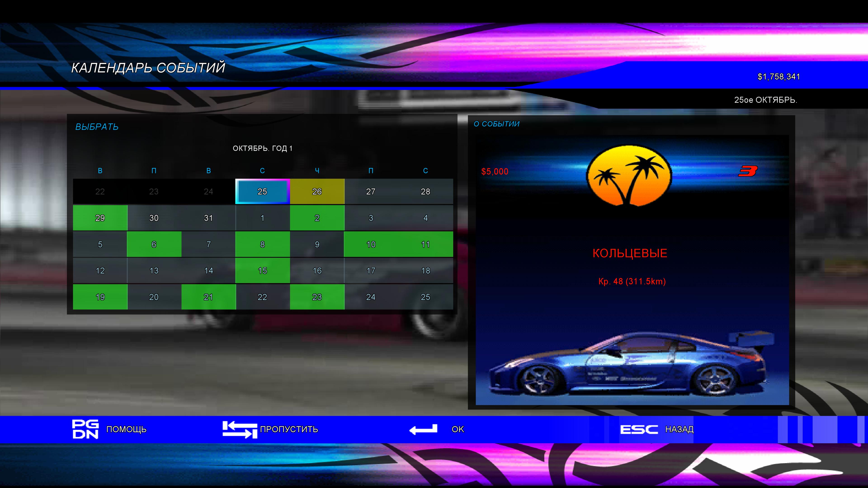Choose calendar day 7
Image resolution: width=868 pixels, height=488 pixels.
(209, 244)
